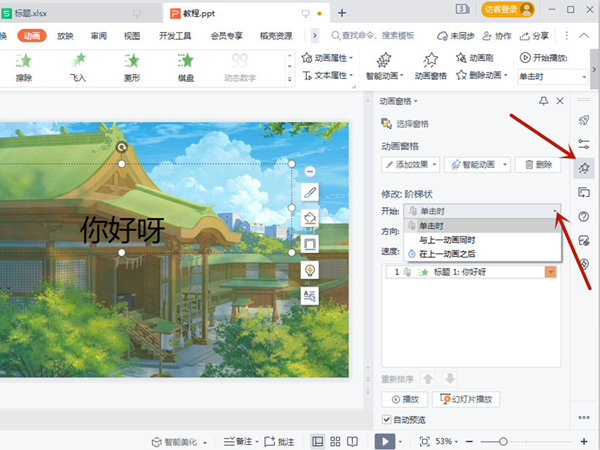600x450 pixels.
Task: Click the rocket icon in right sidebar
Action: tap(584, 119)
